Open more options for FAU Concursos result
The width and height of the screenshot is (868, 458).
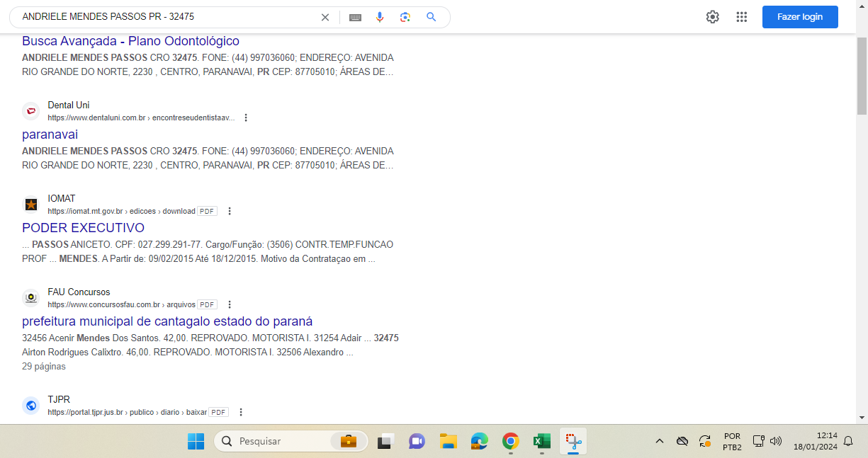coord(229,304)
